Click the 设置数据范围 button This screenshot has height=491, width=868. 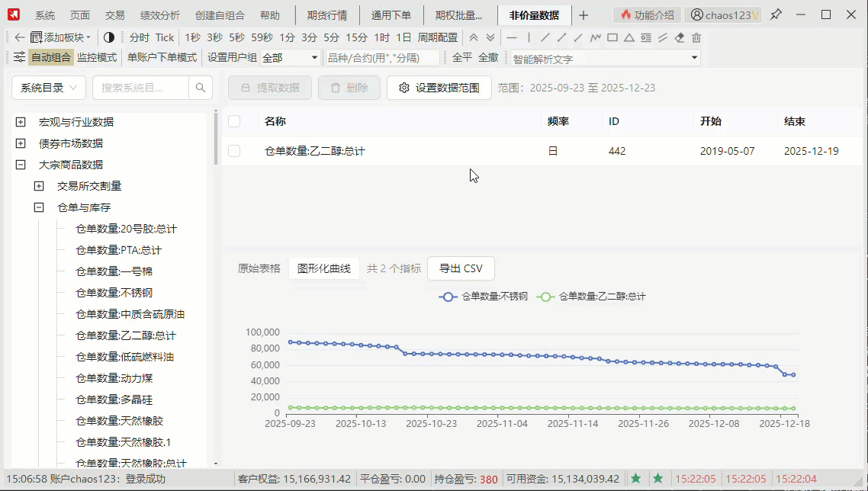(x=439, y=88)
